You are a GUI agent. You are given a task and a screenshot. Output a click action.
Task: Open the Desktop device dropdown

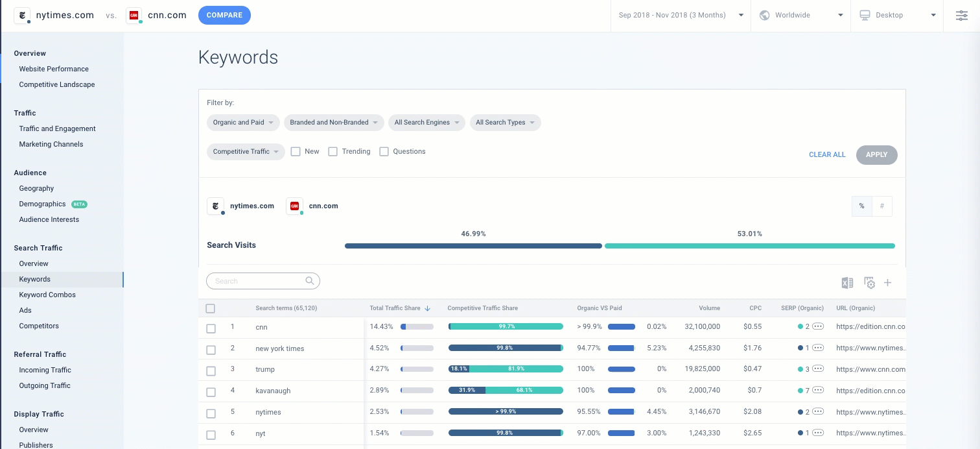click(898, 15)
